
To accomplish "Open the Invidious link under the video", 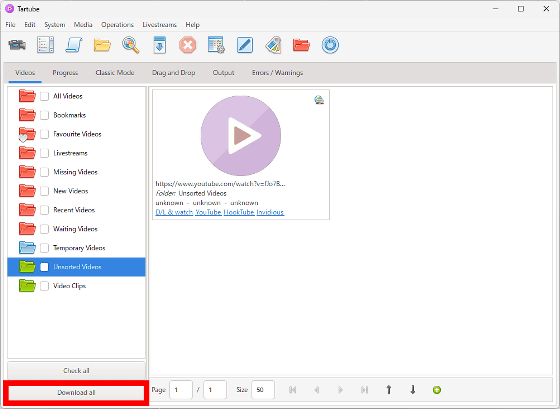I will [270, 212].
